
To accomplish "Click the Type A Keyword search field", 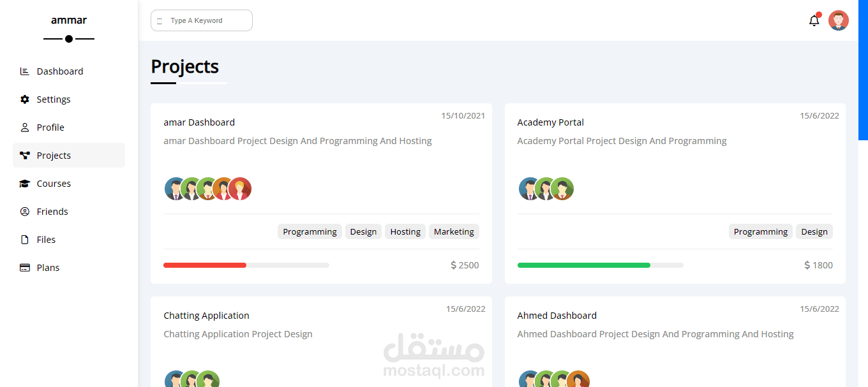I will [201, 20].
